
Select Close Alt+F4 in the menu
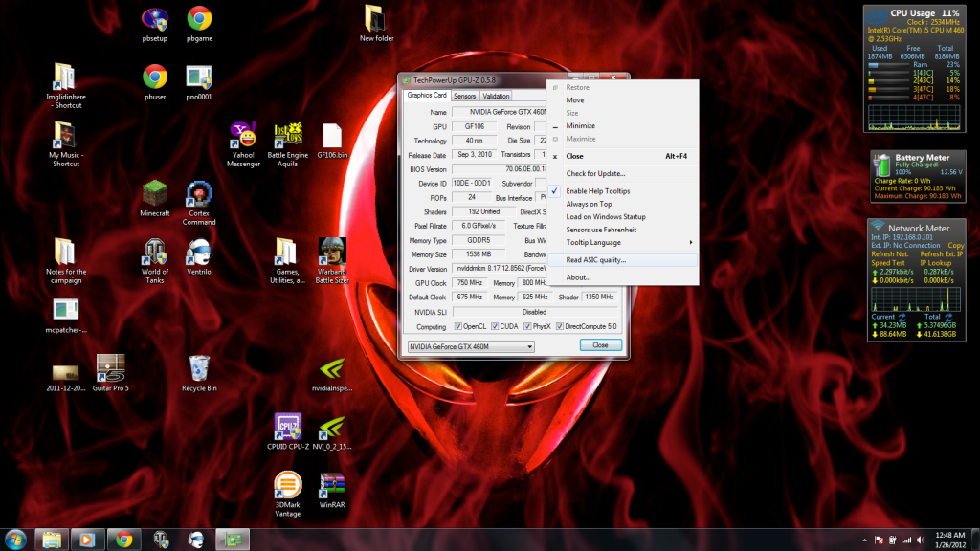pos(622,156)
